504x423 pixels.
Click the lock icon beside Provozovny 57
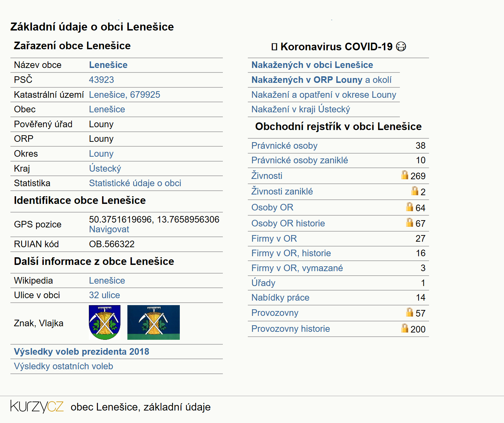[410, 312]
